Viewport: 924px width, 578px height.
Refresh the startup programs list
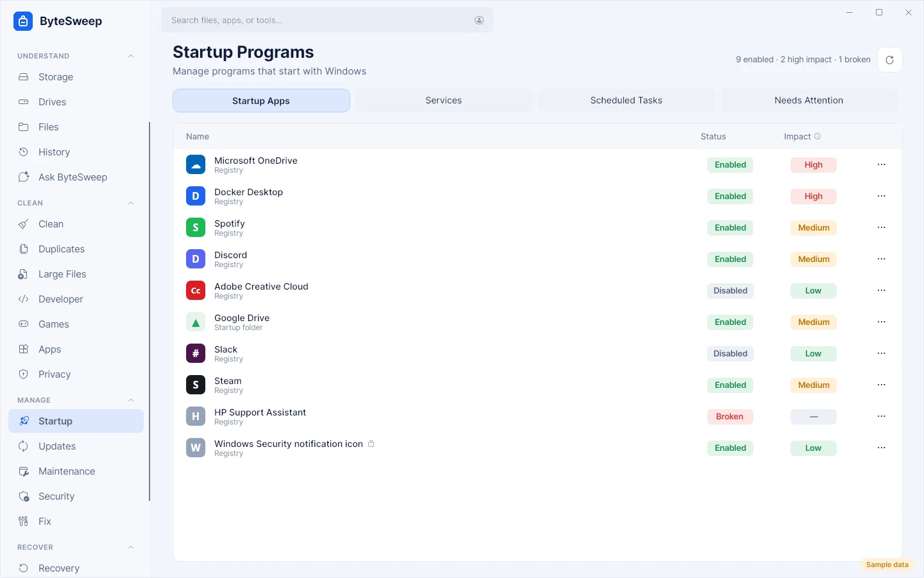point(890,60)
